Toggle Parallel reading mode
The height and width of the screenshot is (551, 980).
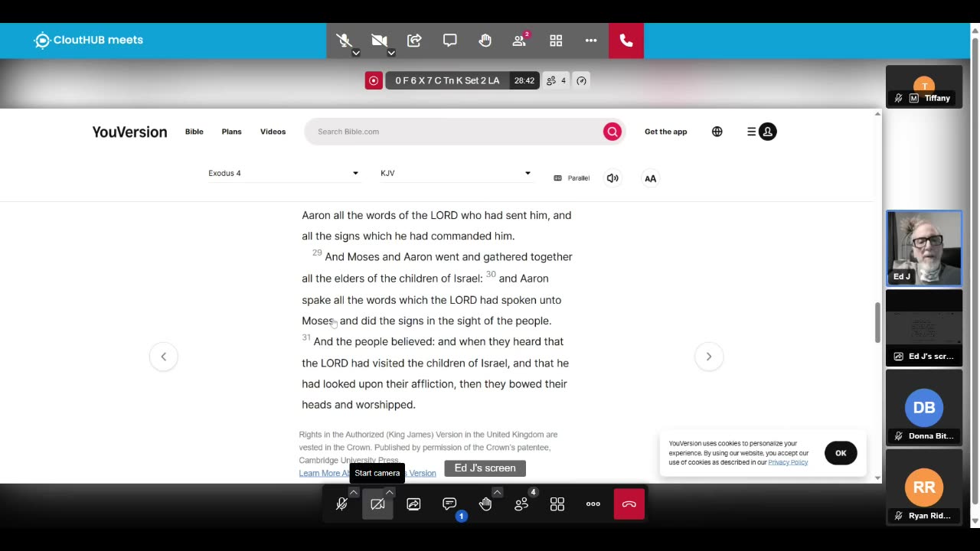point(571,178)
